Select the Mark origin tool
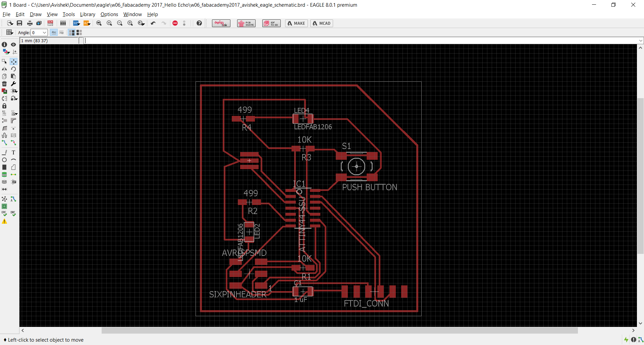 14,52
